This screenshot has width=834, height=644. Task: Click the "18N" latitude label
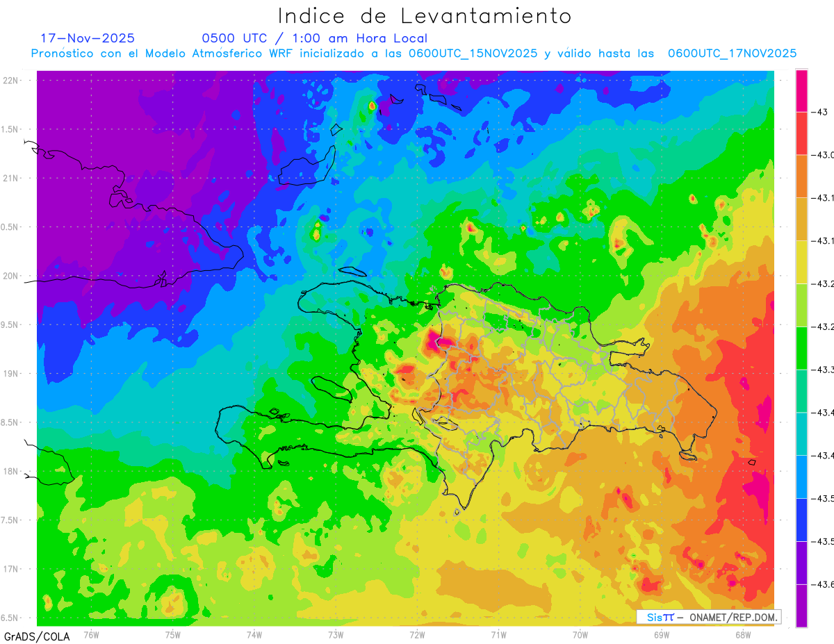[x=11, y=472]
